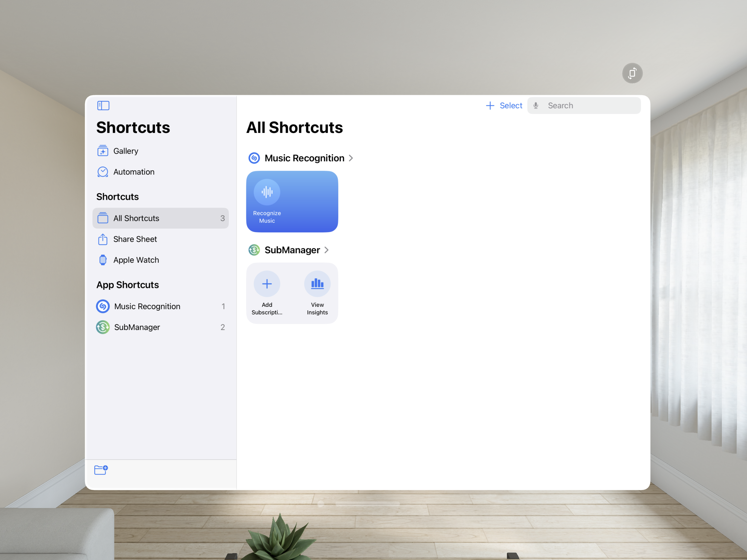Viewport: 747px width, 560px height.
Task: Select All Shortcuts in sidebar
Action: (161, 218)
